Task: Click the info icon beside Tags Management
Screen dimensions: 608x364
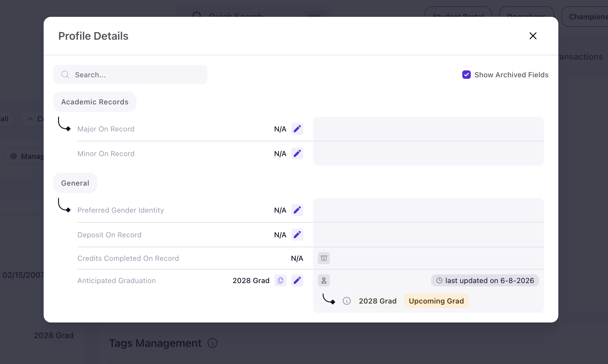Action: point(212,343)
